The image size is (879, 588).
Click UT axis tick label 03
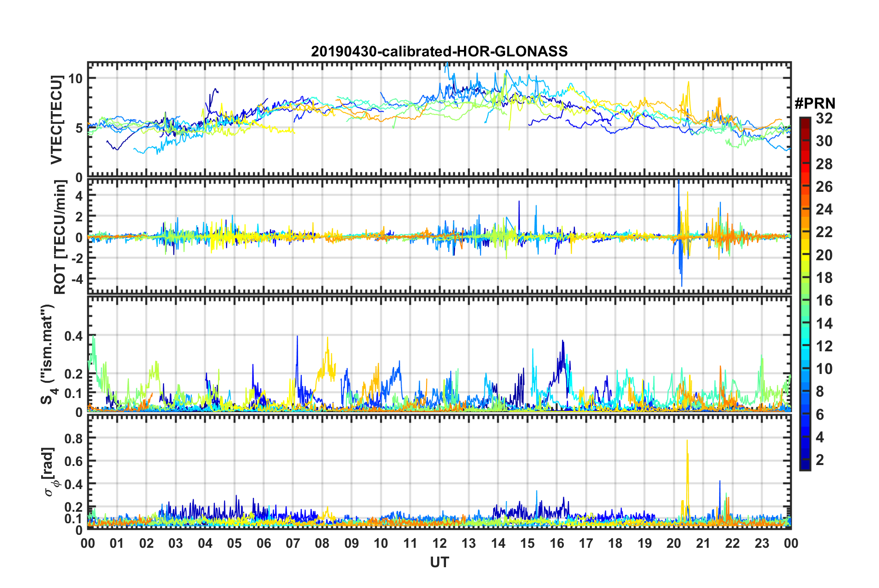pos(176,543)
